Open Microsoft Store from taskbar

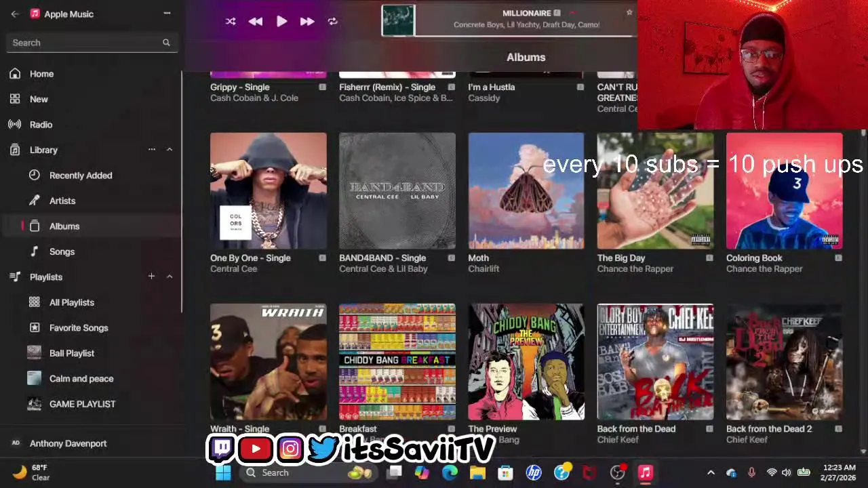click(x=505, y=472)
